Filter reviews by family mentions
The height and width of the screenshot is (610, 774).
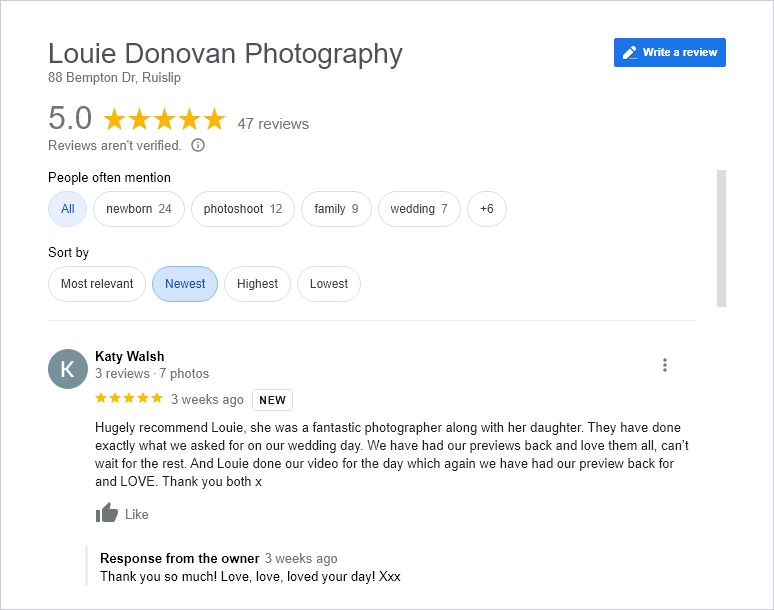[336, 209]
